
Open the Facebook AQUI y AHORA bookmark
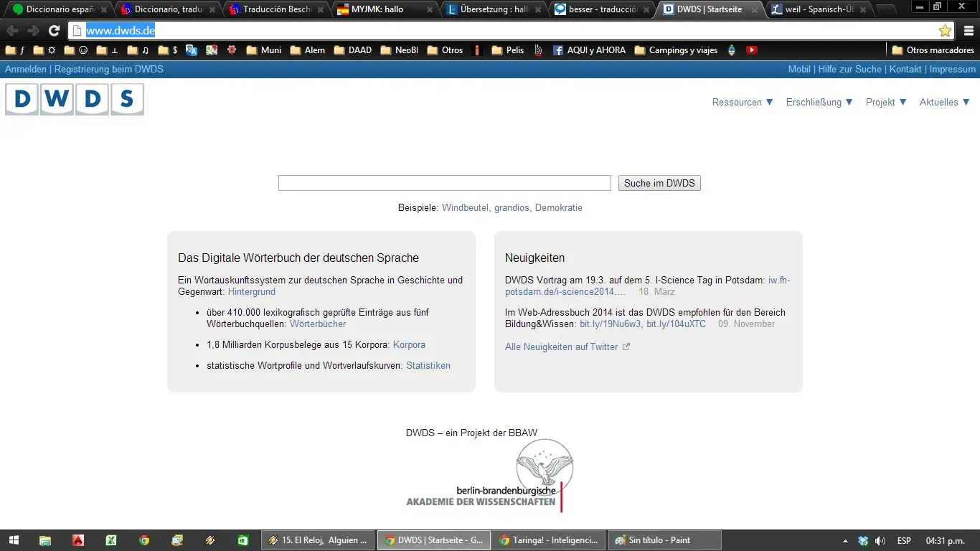(589, 50)
